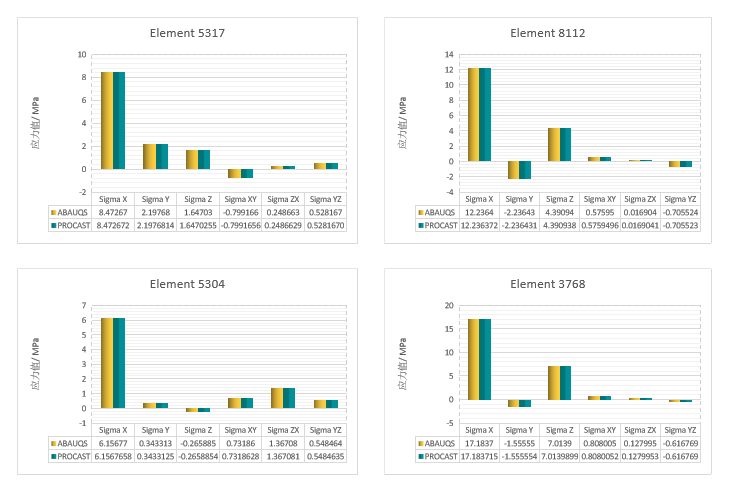Click the PROCAST cell value 1.6470255
This screenshot has width=730, height=490.
pyautogui.click(x=198, y=225)
